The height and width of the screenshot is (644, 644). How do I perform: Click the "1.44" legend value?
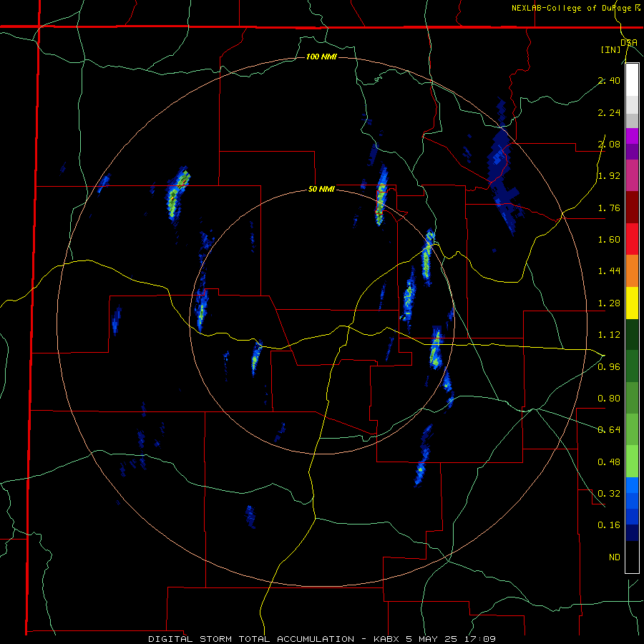(609, 271)
